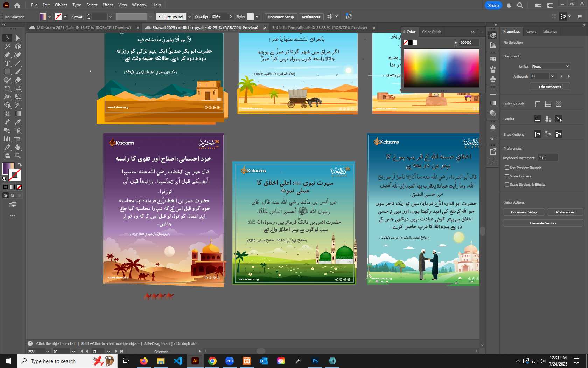Expand the Style dropdown in control bar

pos(257,17)
